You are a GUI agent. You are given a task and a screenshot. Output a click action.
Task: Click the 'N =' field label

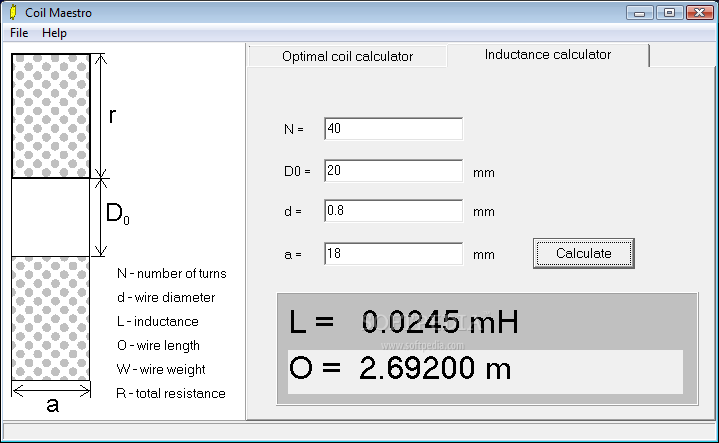tap(294, 129)
